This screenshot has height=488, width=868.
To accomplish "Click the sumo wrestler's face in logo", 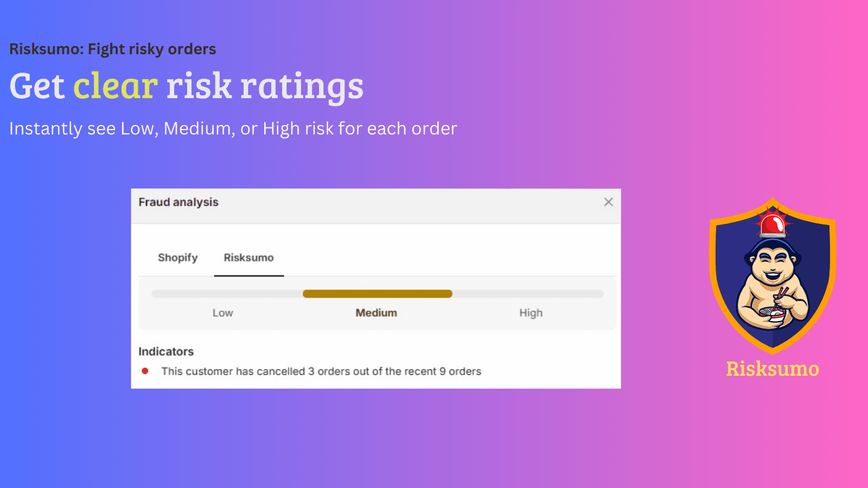I will pyautogui.click(x=773, y=263).
